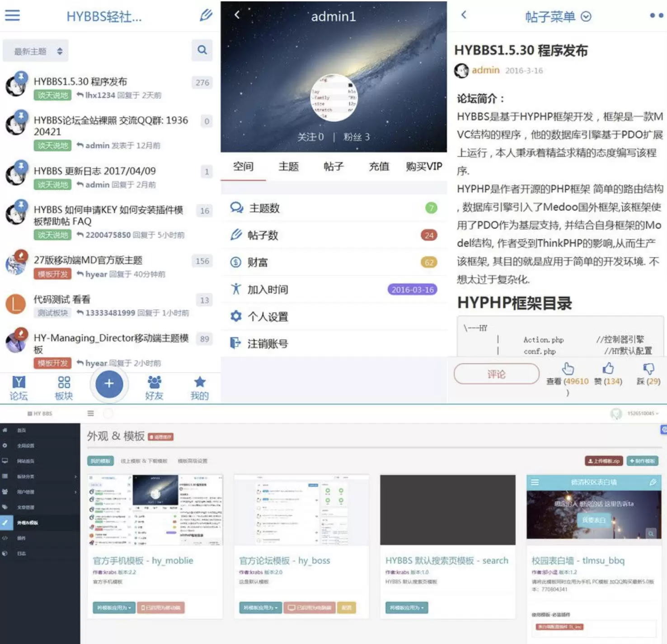Click 关注 0 following count

(310, 137)
